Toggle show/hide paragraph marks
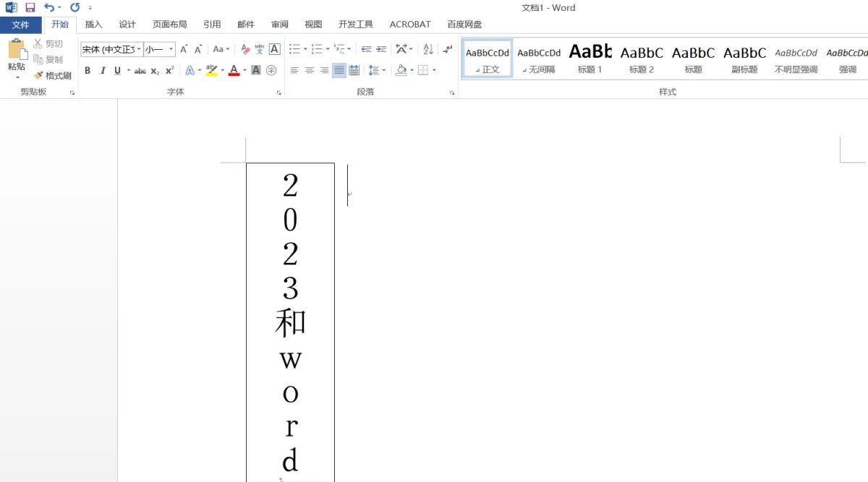Viewport: 868px width, 482px height. [446, 49]
